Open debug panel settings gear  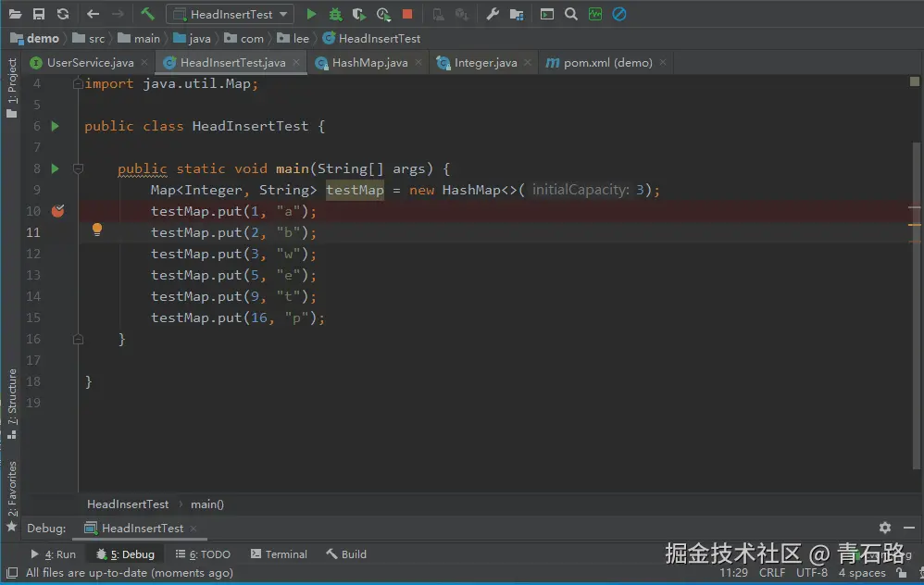click(885, 528)
